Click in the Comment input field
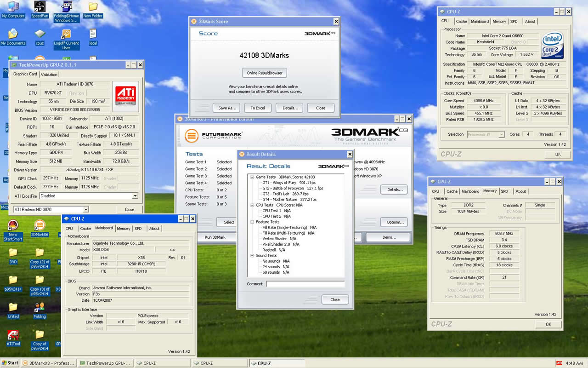Screen dimensions: 588x368 click(x=305, y=284)
